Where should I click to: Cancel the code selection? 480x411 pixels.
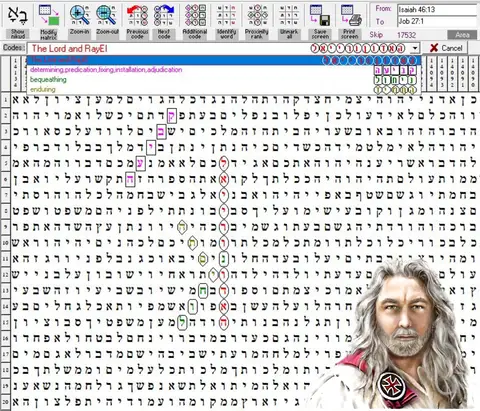446,48
